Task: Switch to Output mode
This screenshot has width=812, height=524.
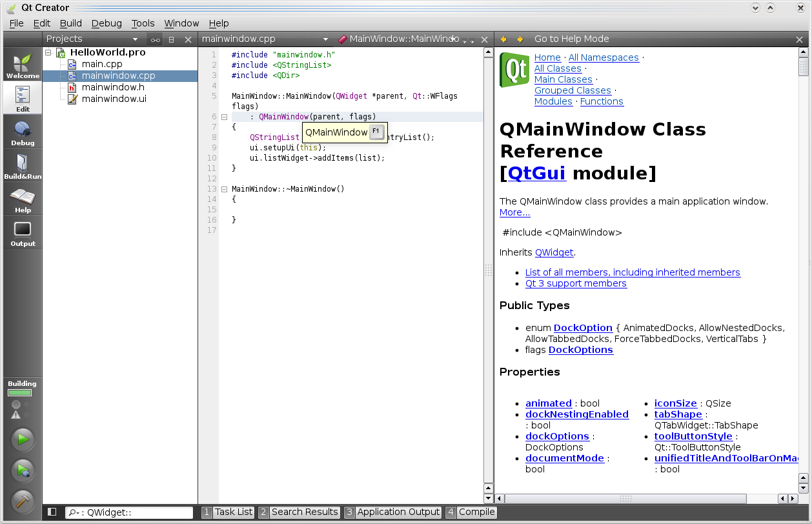Action: point(23,234)
